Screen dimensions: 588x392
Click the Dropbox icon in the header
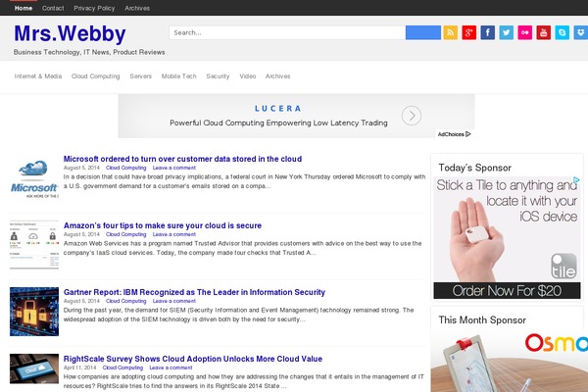[x=581, y=32]
